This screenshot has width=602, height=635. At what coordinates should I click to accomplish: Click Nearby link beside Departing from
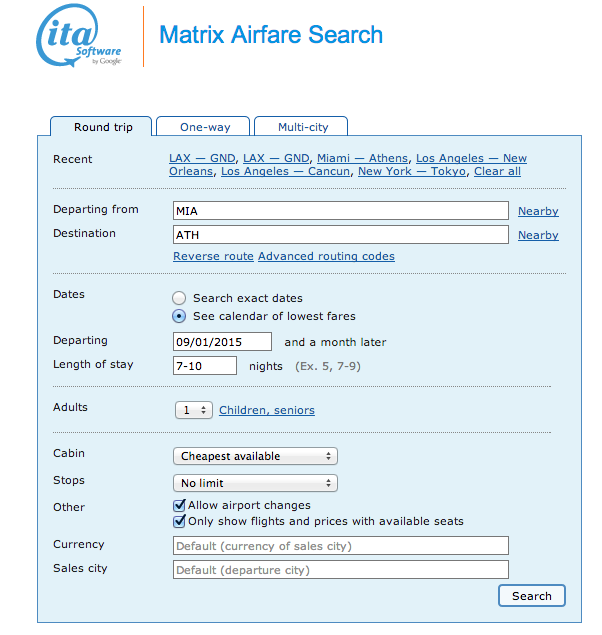538,211
